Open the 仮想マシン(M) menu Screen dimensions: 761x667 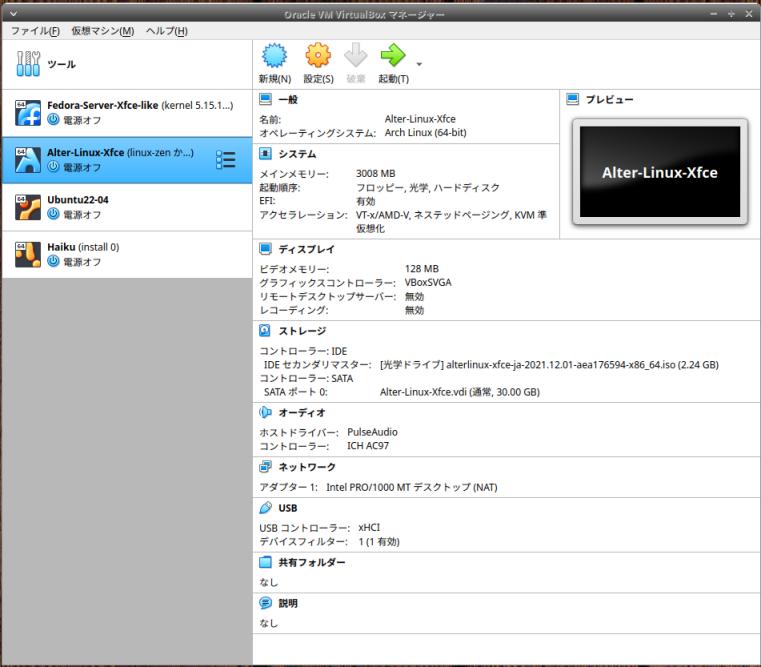pyautogui.click(x=102, y=31)
